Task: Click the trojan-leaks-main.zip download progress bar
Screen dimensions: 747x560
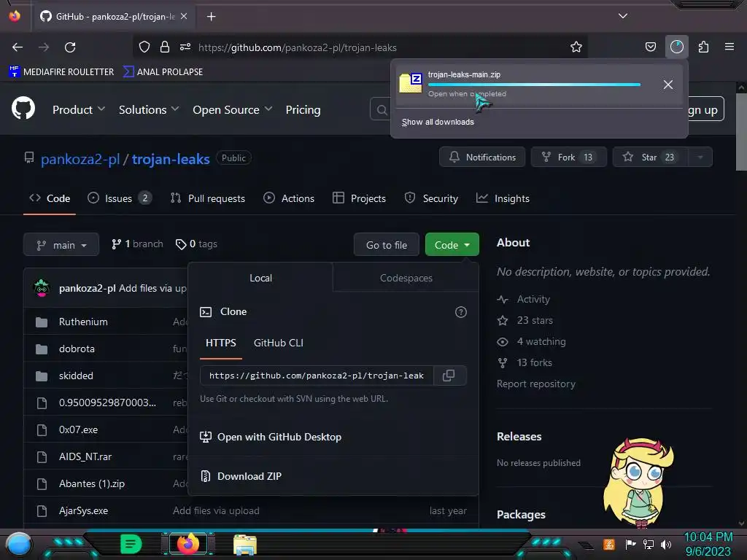Action: click(x=534, y=85)
